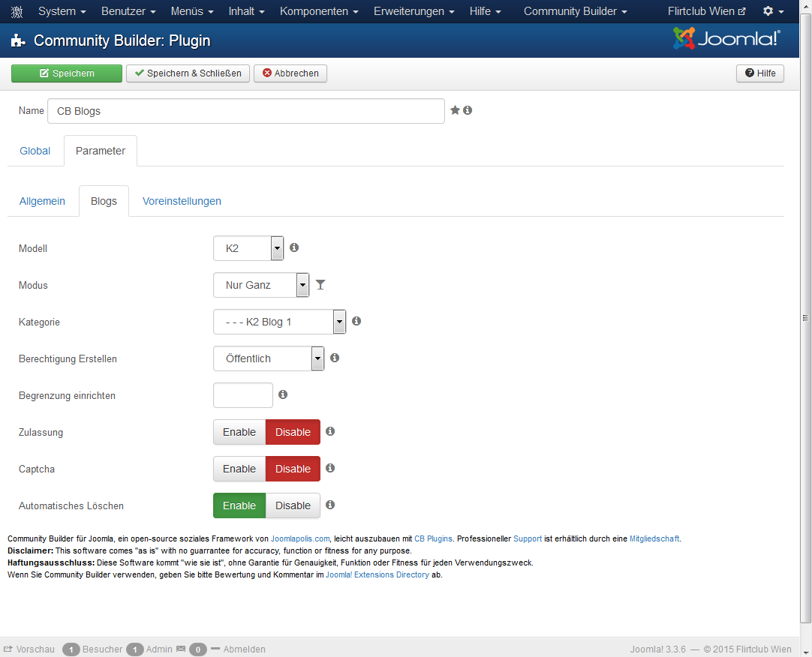Expand the Komponenten menu
This screenshot has width=812, height=657.
[x=319, y=11]
